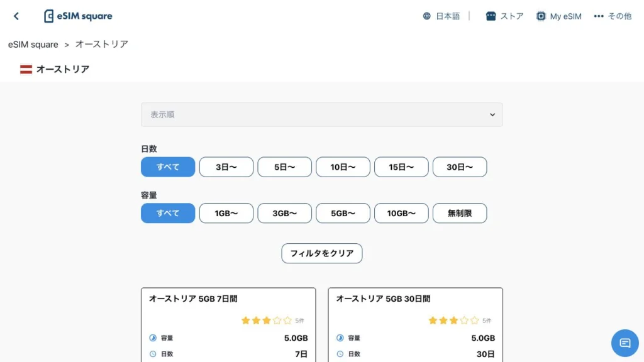This screenshot has height=362, width=644.
Task: Click 5.0GB value in 7日間 card
Action: click(x=296, y=337)
